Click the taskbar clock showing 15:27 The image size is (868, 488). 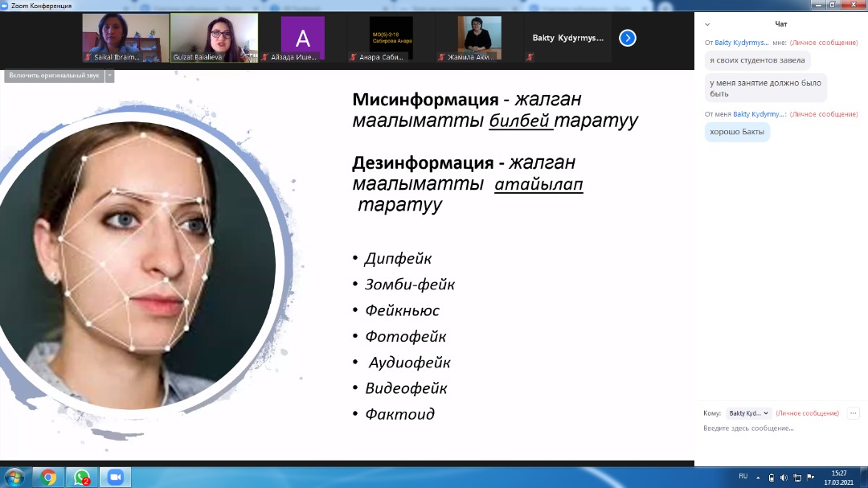pyautogui.click(x=838, y=477)
